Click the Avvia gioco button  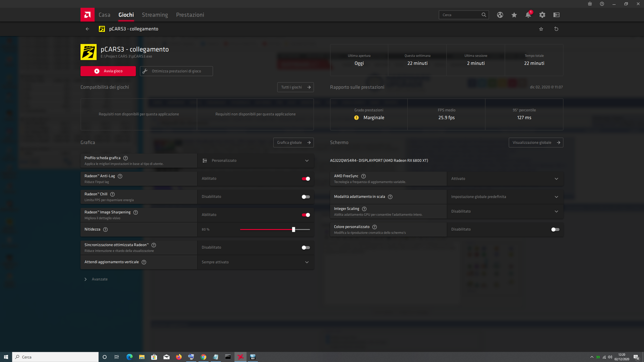click(x=107, y=71)
